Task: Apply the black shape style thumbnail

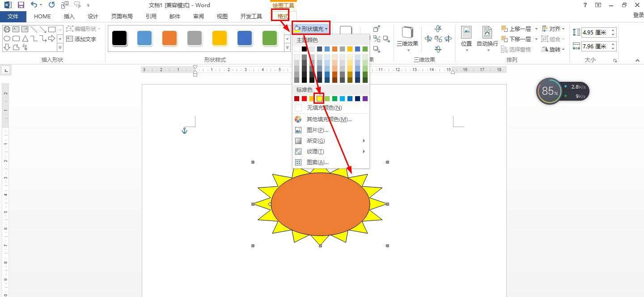Action: click(119, 38)
